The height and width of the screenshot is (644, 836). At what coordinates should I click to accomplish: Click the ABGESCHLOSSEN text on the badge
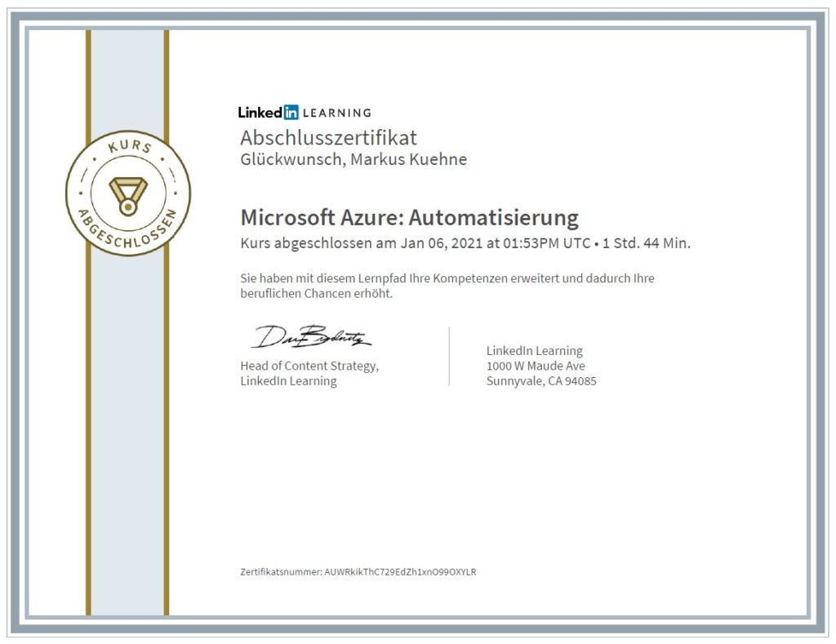127,235
